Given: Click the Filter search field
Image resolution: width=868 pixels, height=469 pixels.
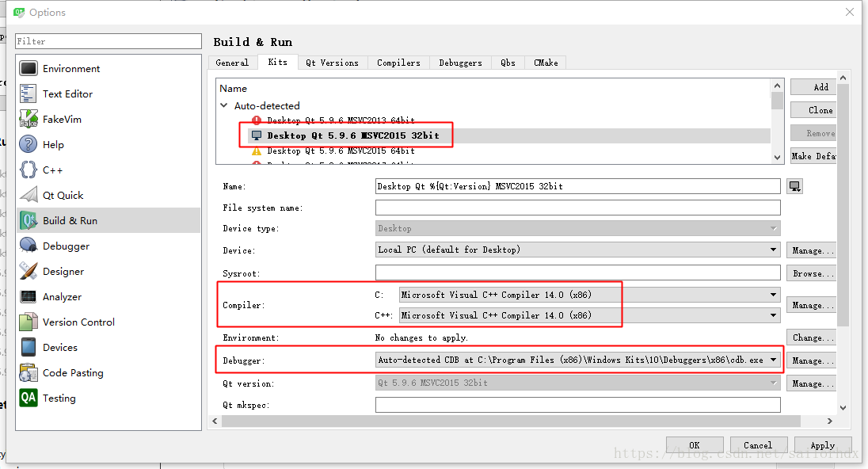Looking at the screenshot, I should click(x=108, y=41).
